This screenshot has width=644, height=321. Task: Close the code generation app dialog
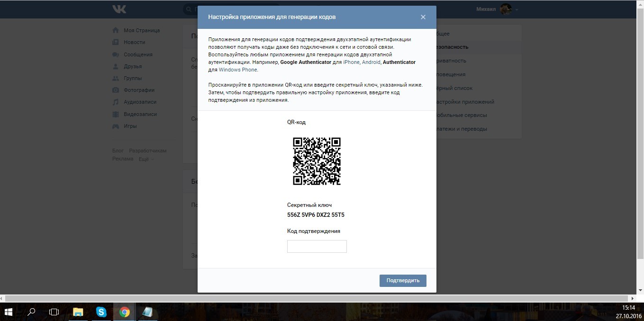point(423,17)
